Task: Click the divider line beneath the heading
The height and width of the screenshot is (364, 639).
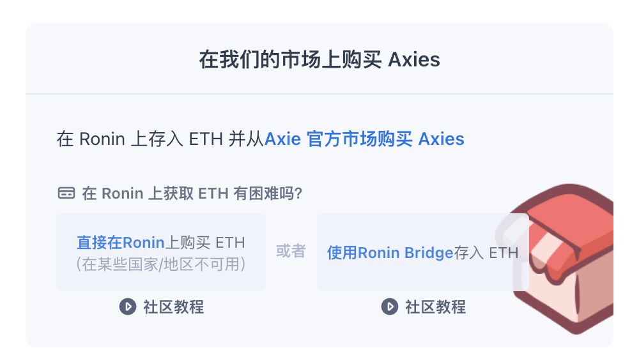Action: pos(319,94)
